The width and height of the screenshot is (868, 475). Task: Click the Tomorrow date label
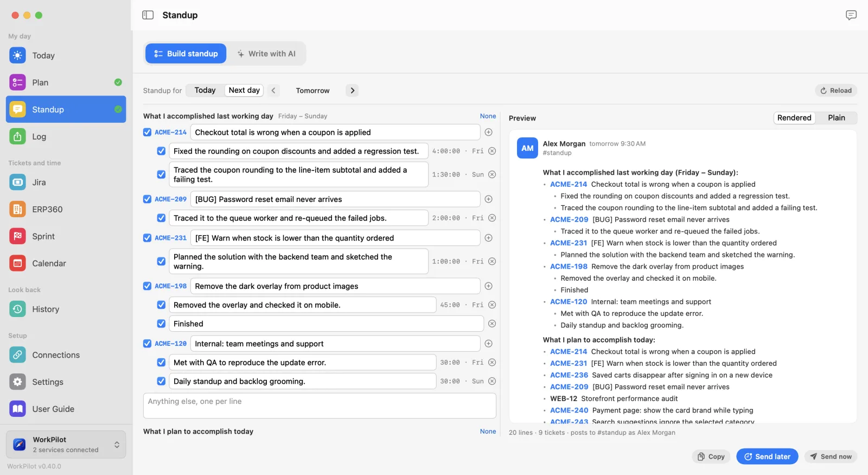point(312,91)
